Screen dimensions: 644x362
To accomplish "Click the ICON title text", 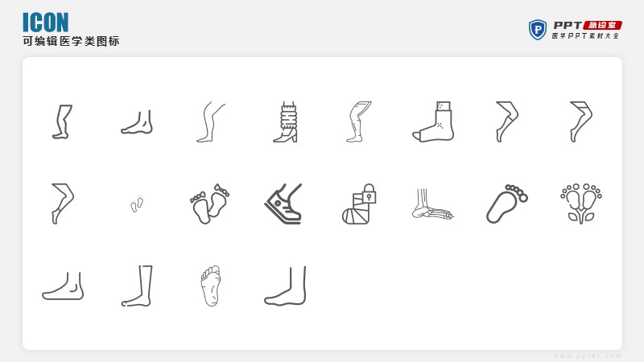I will tap(46, 23).
